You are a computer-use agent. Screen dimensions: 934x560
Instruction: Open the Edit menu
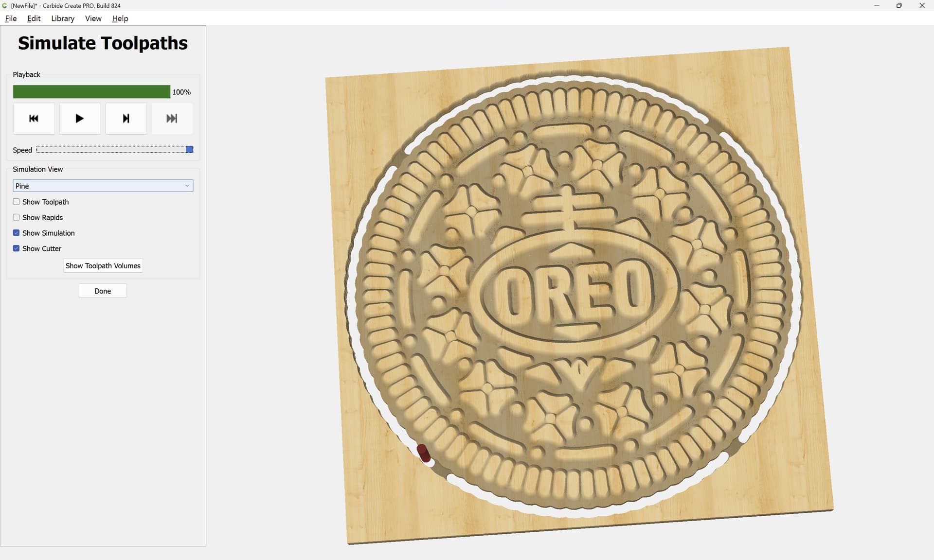34,18
